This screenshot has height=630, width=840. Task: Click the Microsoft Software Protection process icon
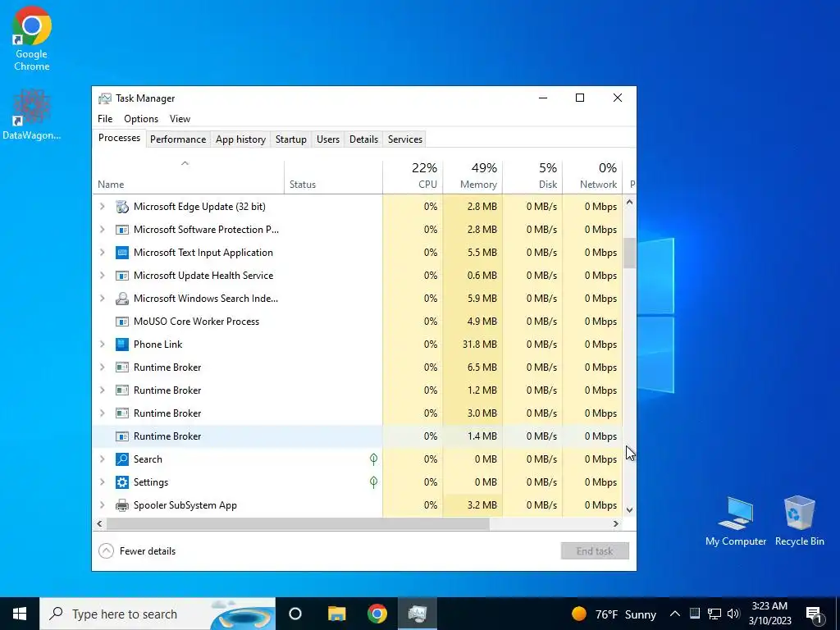[x=122, y=230]
